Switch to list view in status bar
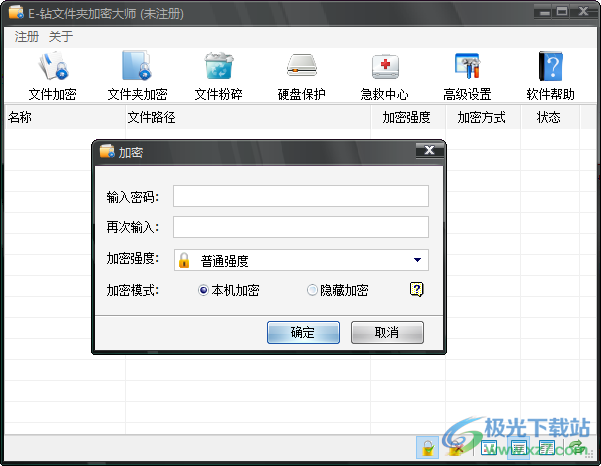 (518, 448)
